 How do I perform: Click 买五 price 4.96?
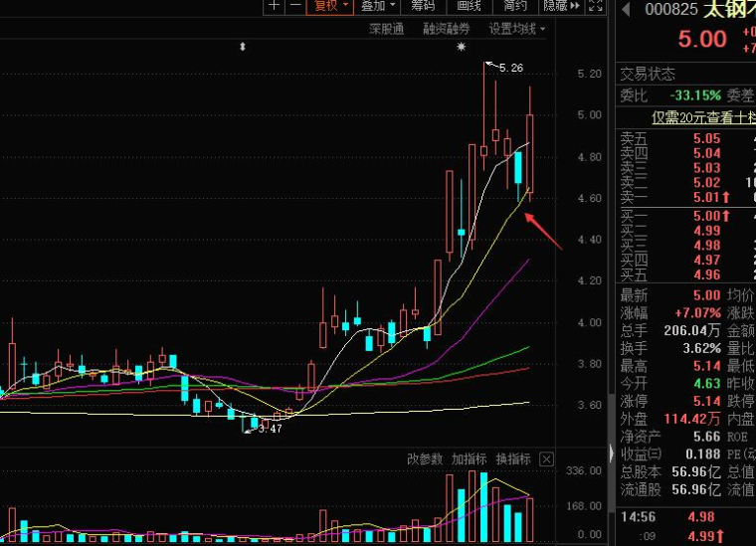click(706, 274)
